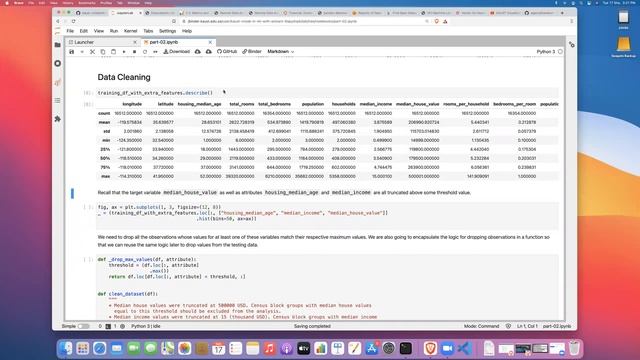640x360 pixels.
Task: Open the Terminal app from the Dock
Action: 406,349
